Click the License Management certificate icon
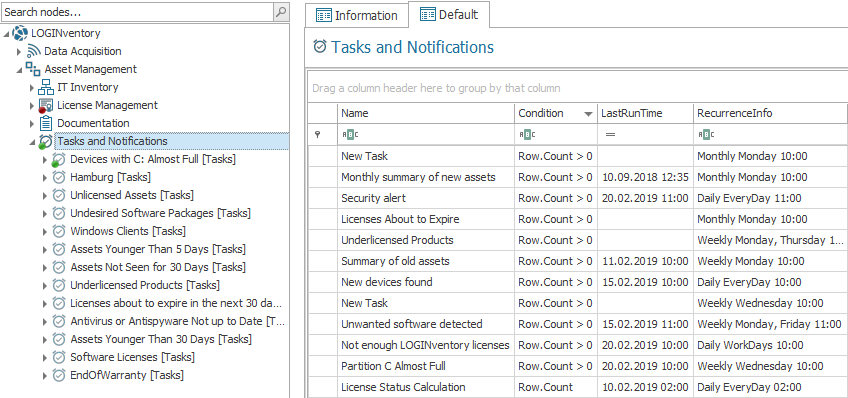 [x=46, y=105]
